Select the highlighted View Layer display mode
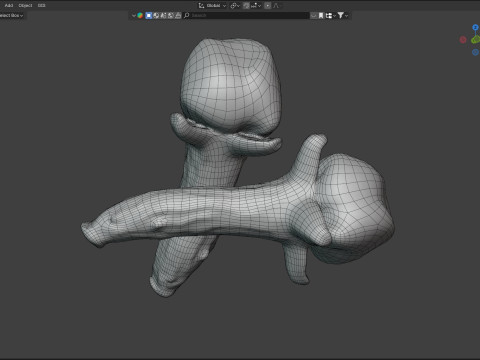The image size is (480, 360). (149, 15)
